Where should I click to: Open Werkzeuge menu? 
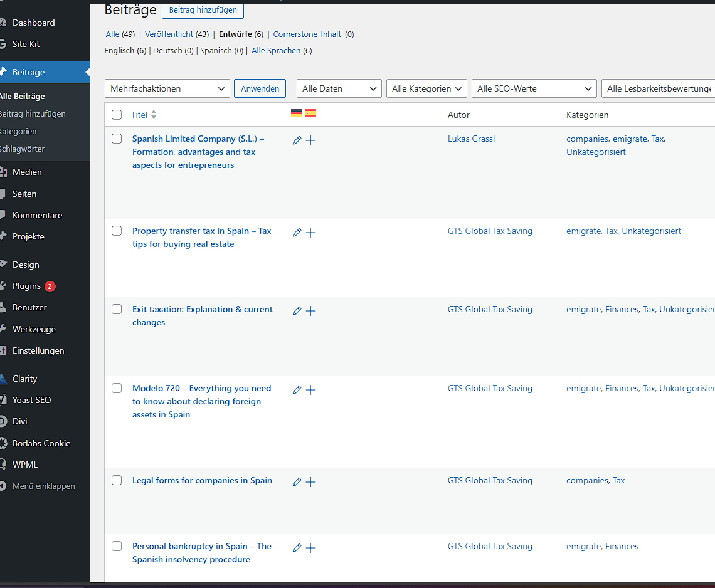click(x=34, y=329)
